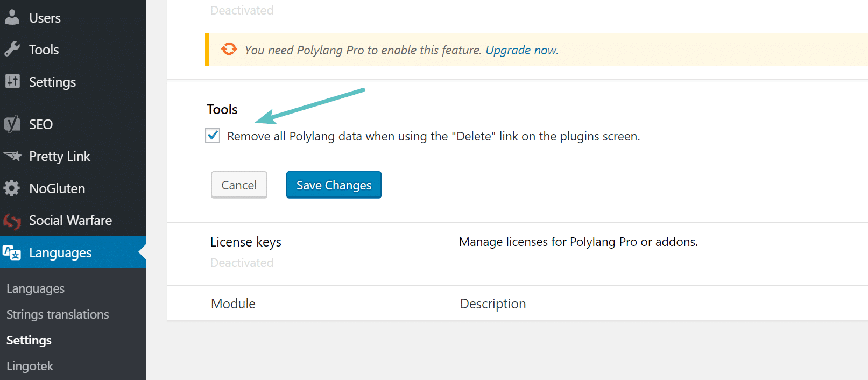This screenshot has height=380, width=868.
Task: Select the Tools wrench icon
Action: 12,49
